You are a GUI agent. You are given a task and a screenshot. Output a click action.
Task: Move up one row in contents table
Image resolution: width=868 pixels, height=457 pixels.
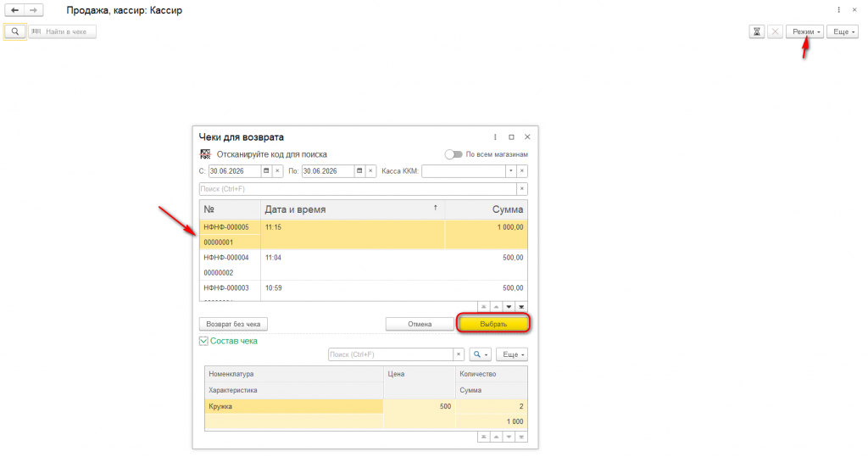[x=496, y=437]
